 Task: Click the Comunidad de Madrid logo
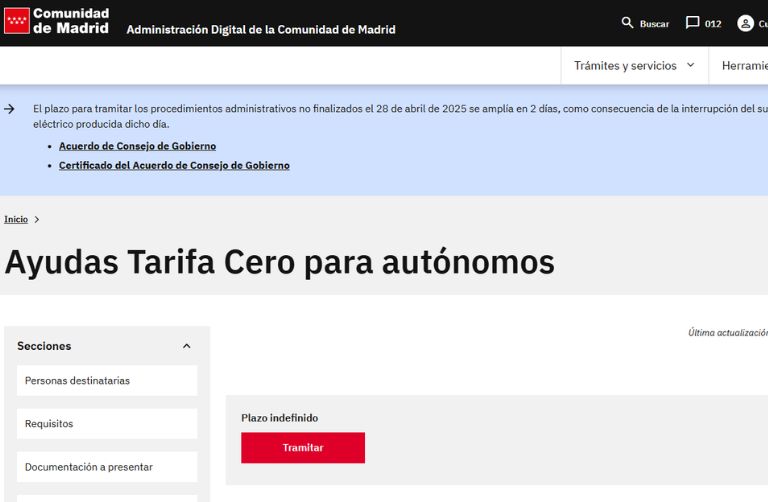pos(56,21)
